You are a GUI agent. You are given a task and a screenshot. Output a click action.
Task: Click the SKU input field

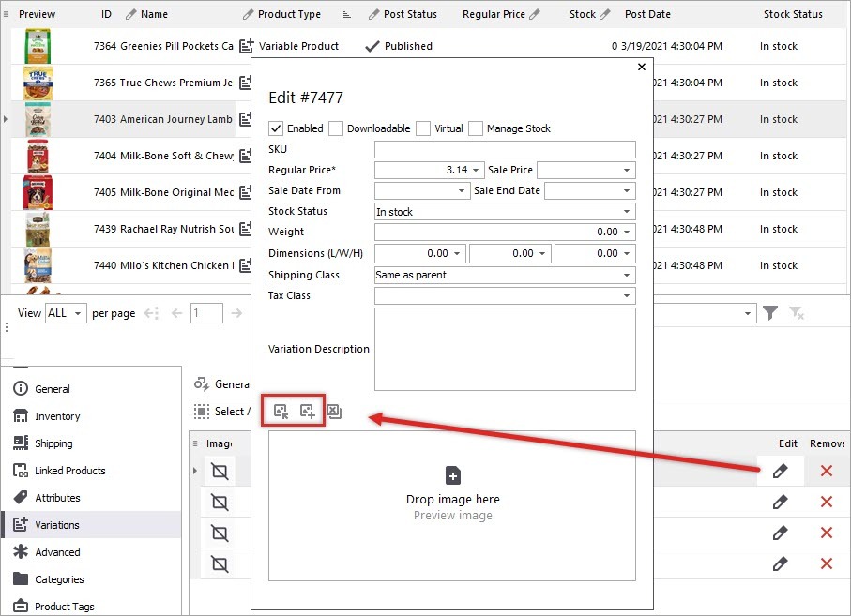(504, 150)
